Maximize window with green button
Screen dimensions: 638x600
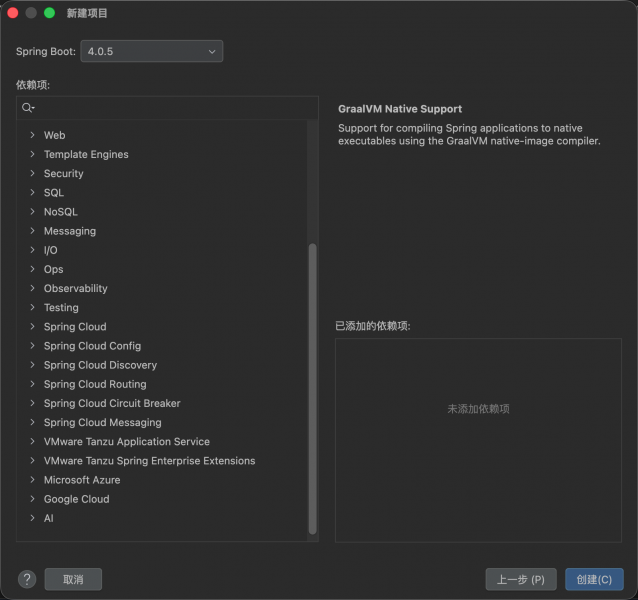pyautogui.click(x=50, y=13)
